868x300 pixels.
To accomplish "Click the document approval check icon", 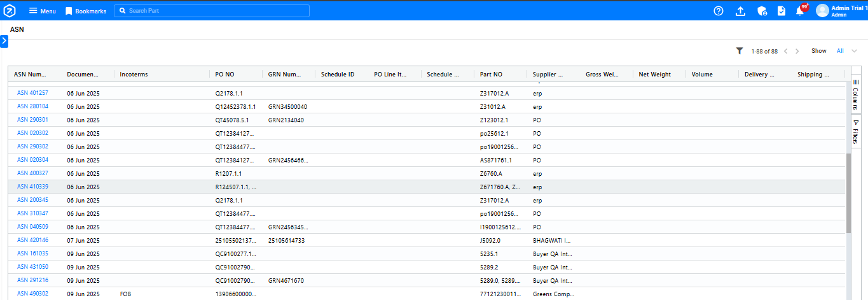I will click(x=782, y=11).
